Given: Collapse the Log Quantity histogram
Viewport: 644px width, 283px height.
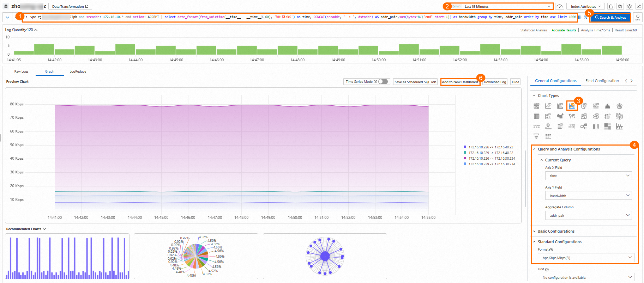Looking at the screenshot, I should click(x=36, y=30).
